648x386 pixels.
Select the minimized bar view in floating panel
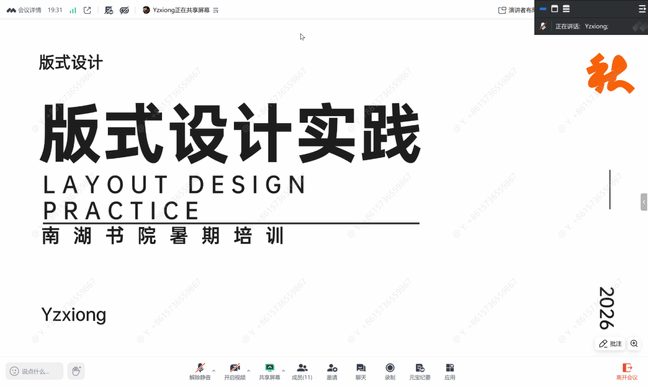point(543,9)
